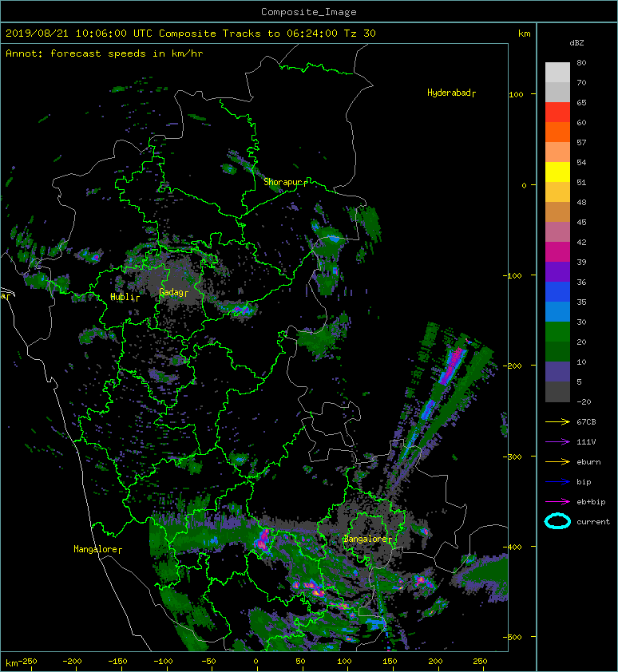Image resolution: width=618 pixels, height=672 pixels.
Task: Click the x-axis tick label -250
Action: click(x=28, y=662)
